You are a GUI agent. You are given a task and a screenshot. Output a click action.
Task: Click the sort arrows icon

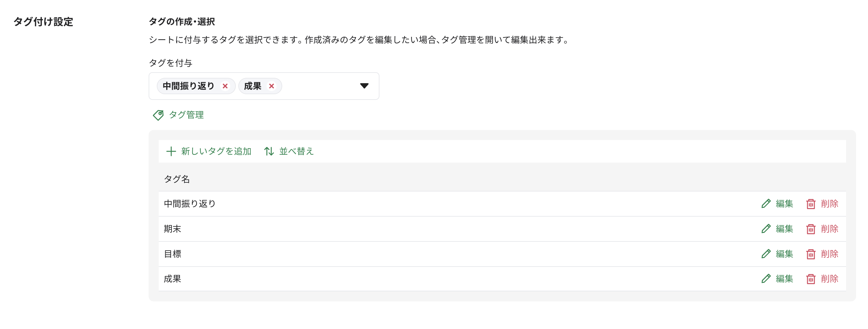point(268,151)
